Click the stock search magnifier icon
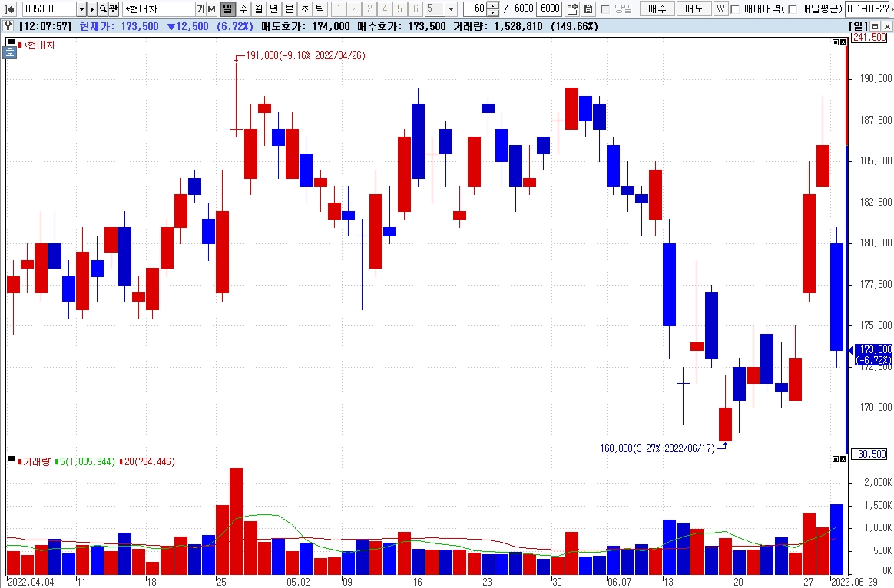Screen dimensions: 894x588 click(x=103, y=8)
